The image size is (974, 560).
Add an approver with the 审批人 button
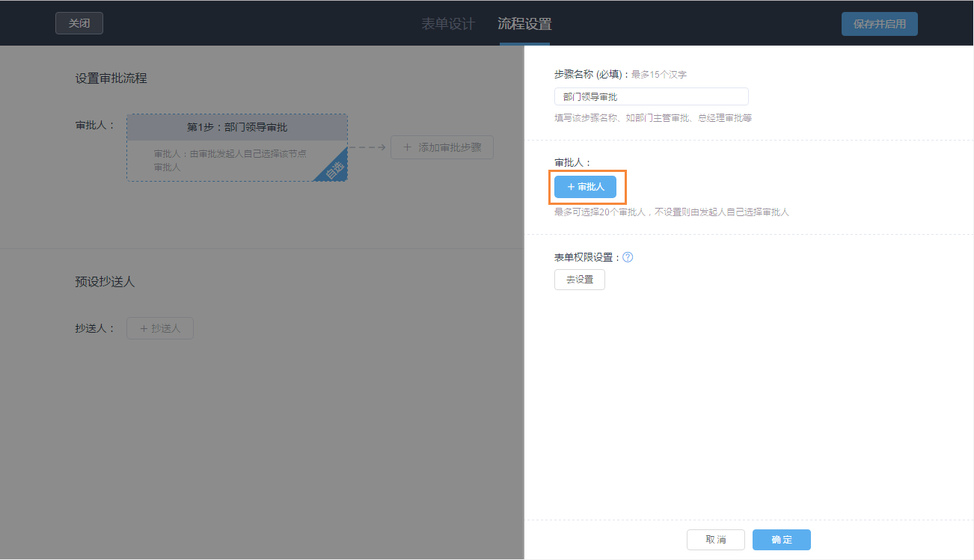click(x=586, y=186)
